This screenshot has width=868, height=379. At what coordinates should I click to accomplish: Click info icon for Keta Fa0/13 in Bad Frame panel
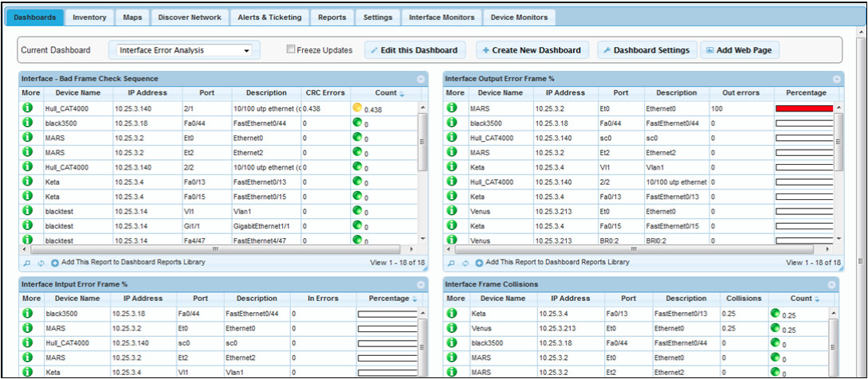coord(26,181)
